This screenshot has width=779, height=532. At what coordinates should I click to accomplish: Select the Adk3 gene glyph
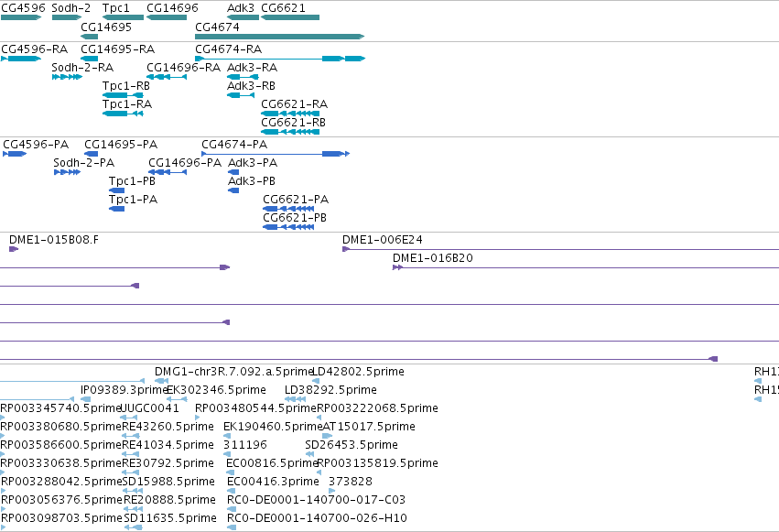point(243,17)
